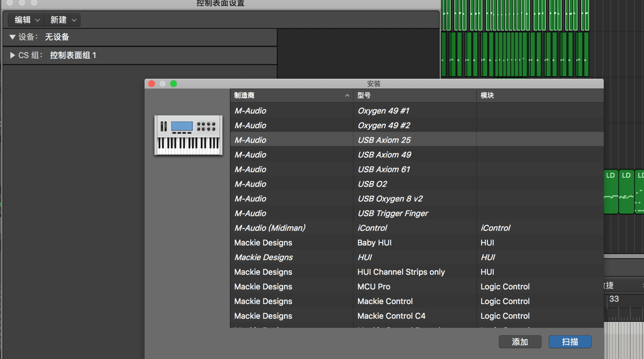644x359 pixels.
Task: Select the Oxygen 49 #2 row
Action: pos(417,125)
